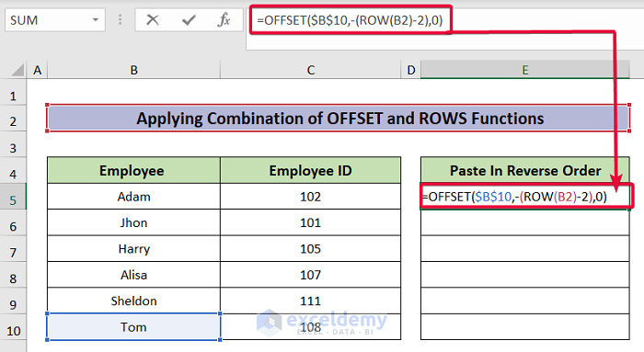
Task: Select empty cell E8 in Paste column
Action: [x=525, y=275]
